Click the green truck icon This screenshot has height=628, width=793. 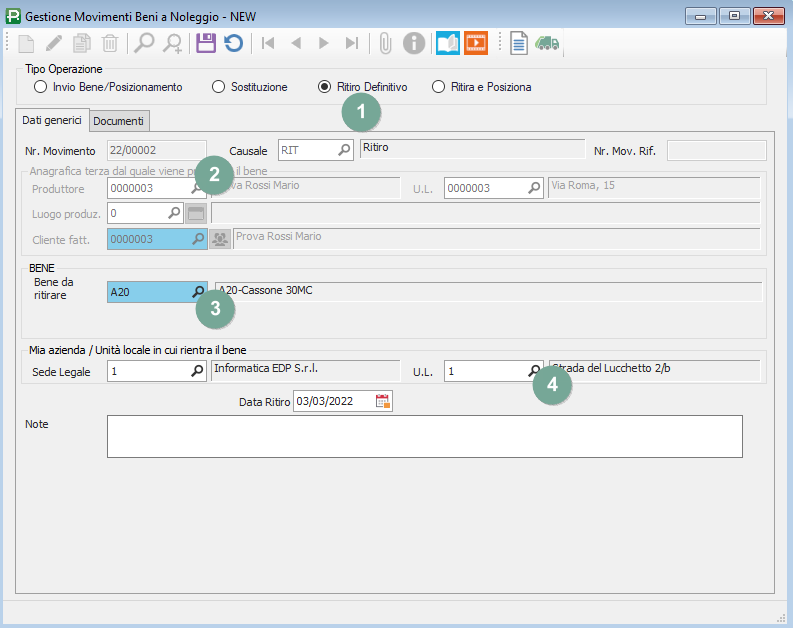(547, 43)
